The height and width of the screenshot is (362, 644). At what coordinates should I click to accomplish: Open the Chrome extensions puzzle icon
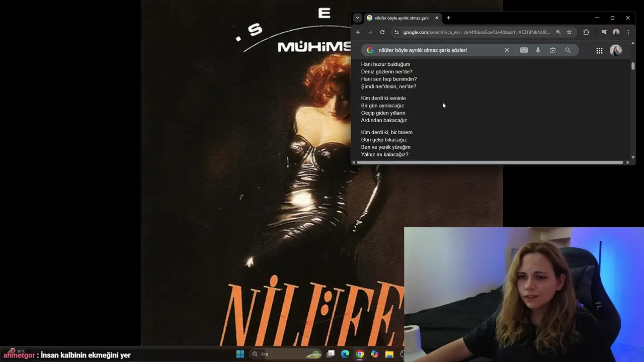pos(586,32)
